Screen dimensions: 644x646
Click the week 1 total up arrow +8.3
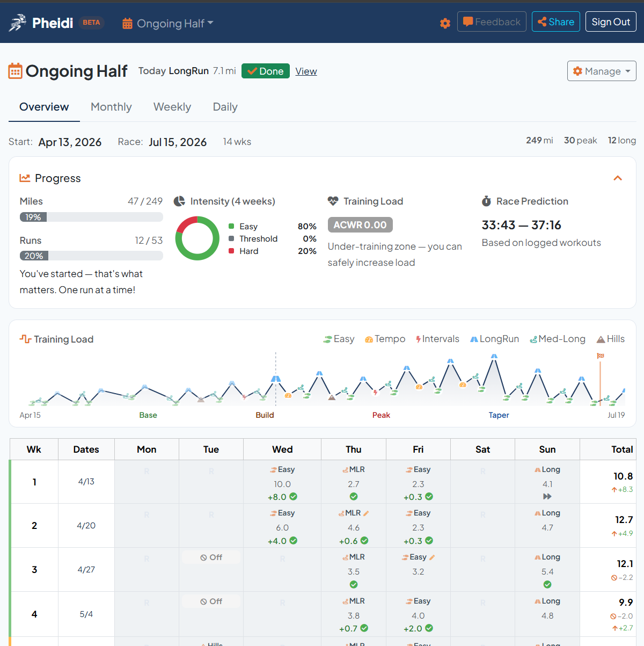[x=622, y=490]
